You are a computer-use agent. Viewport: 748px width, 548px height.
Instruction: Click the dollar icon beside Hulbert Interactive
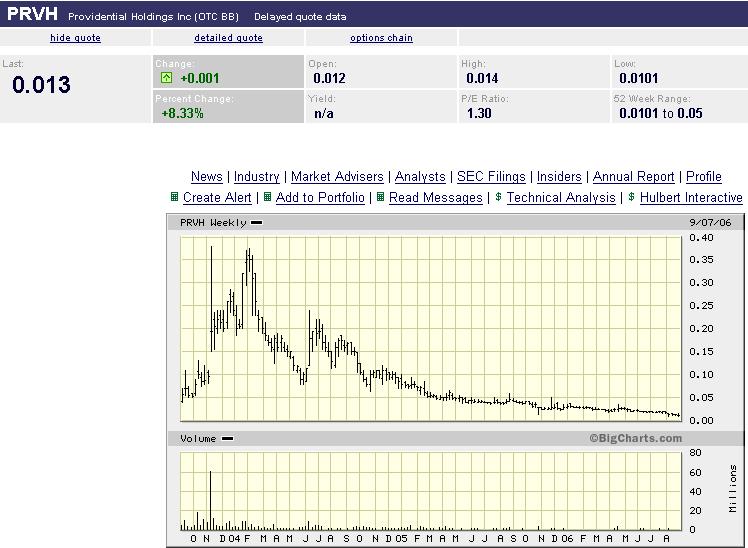[632, 196]
